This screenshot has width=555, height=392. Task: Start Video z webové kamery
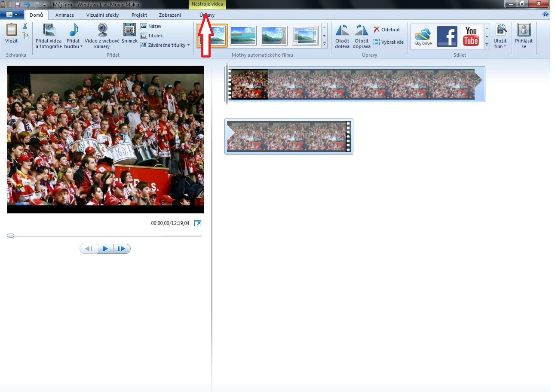pyautogui.click(x=102, y=36)
